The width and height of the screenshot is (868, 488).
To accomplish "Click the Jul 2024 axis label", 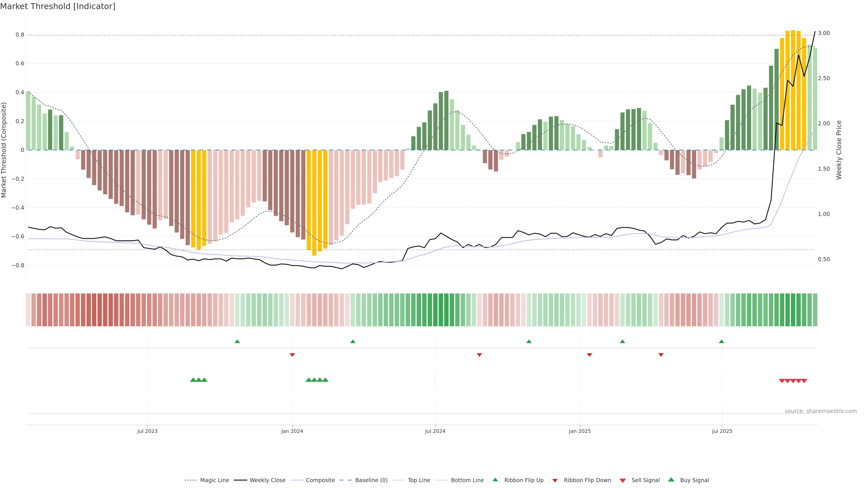I will click(x=435, y=431).
